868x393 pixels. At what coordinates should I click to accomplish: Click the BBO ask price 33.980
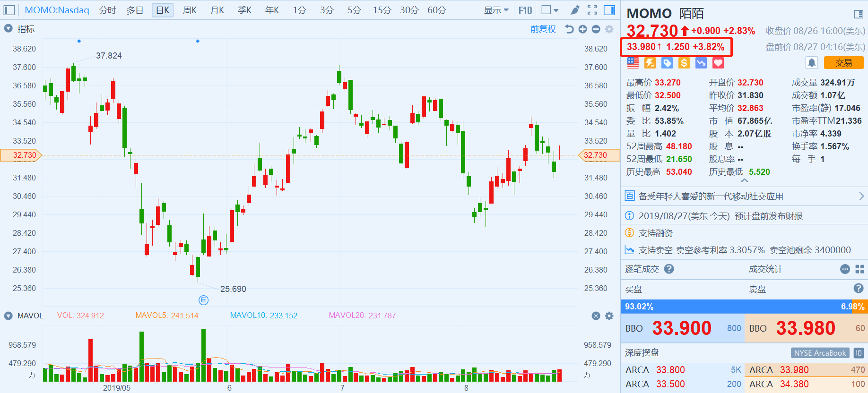pyautogui.click(x=806, y=328)
